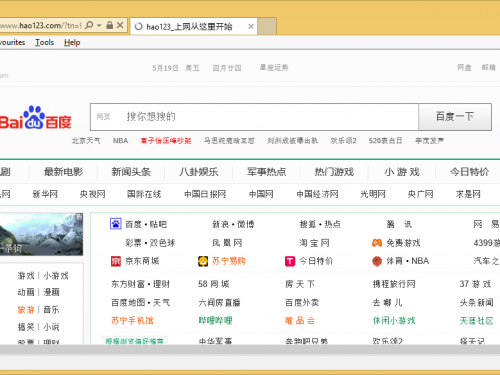
Task: Click the gamepad icon beside 免费游戏
Action: pyautogui.click(x=377, y=243)
